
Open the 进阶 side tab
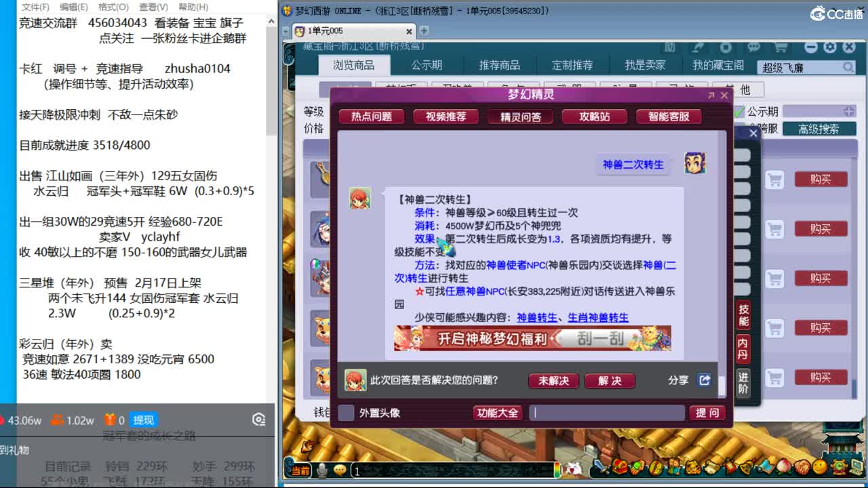743,383
